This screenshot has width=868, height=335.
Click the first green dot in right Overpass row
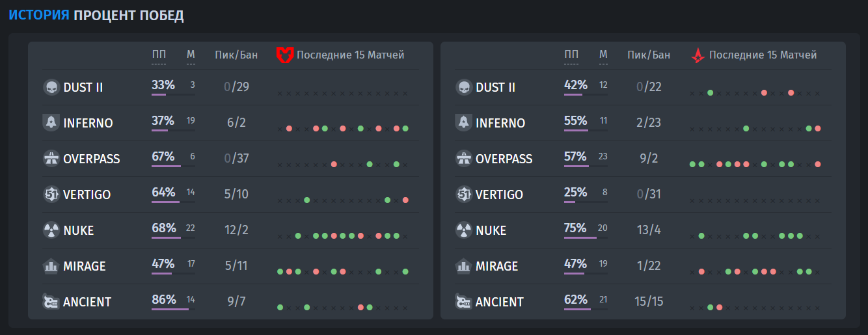tap(692, 164)
